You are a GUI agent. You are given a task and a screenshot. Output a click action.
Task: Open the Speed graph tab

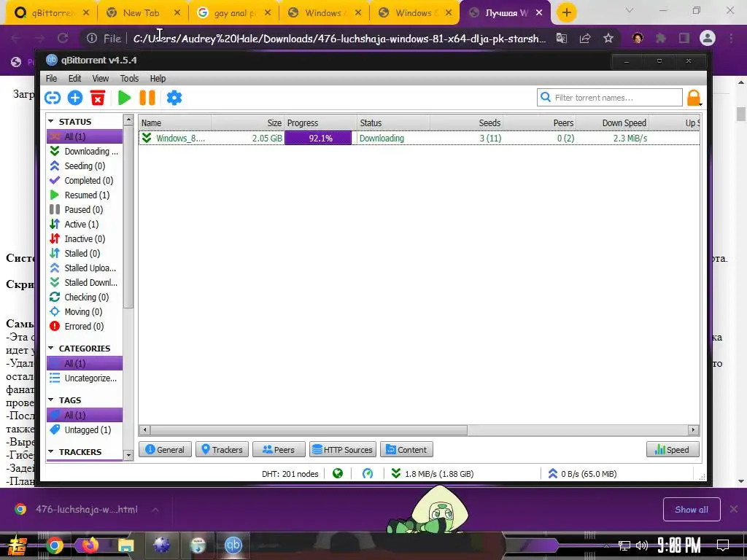673,449
